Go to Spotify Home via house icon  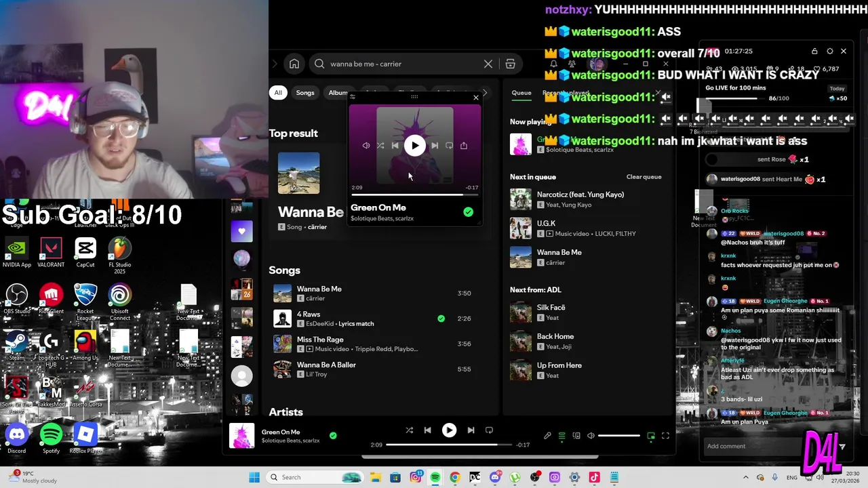coord(294,64)
